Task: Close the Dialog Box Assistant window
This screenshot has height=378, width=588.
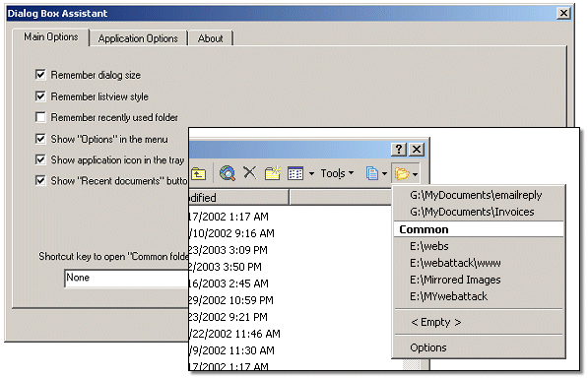Action: pyautogui.click(x=563, y=14)
